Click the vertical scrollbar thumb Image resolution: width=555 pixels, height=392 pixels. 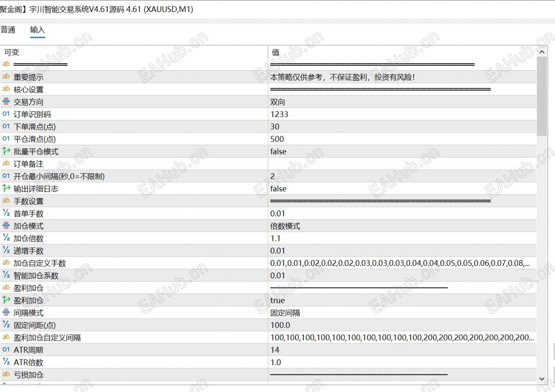click(x=543, y=96)
